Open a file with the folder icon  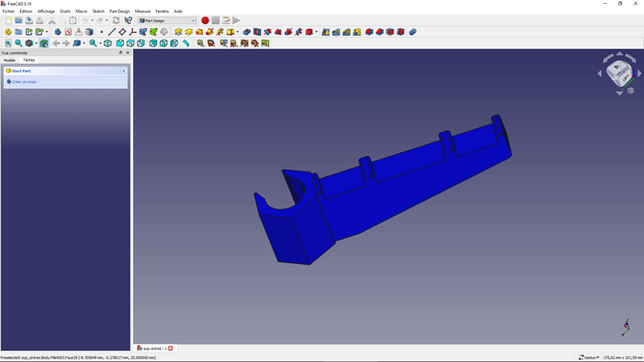pyautogui.click(x=19, y=21)
